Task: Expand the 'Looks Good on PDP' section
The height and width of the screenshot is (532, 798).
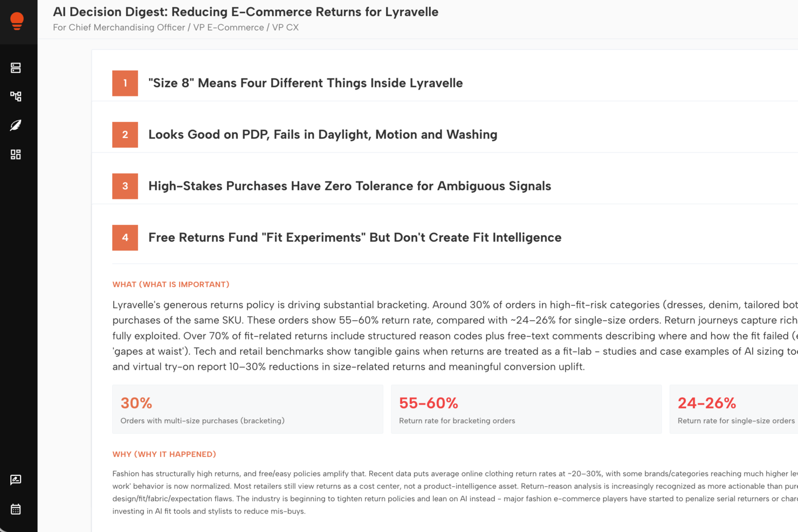Action: click(322, 135)
